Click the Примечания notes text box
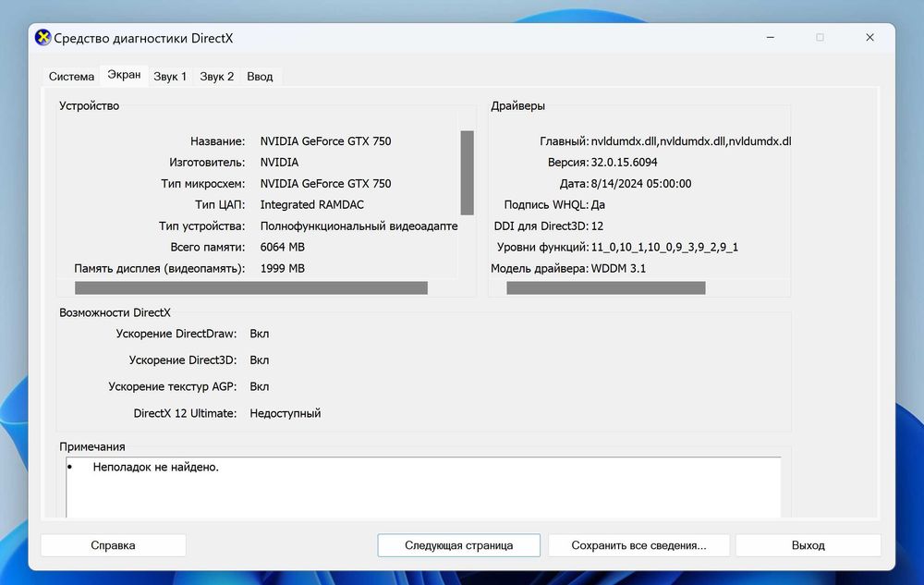Image resolution: width=924 pixels, height=585 pixels. [424, 487]
